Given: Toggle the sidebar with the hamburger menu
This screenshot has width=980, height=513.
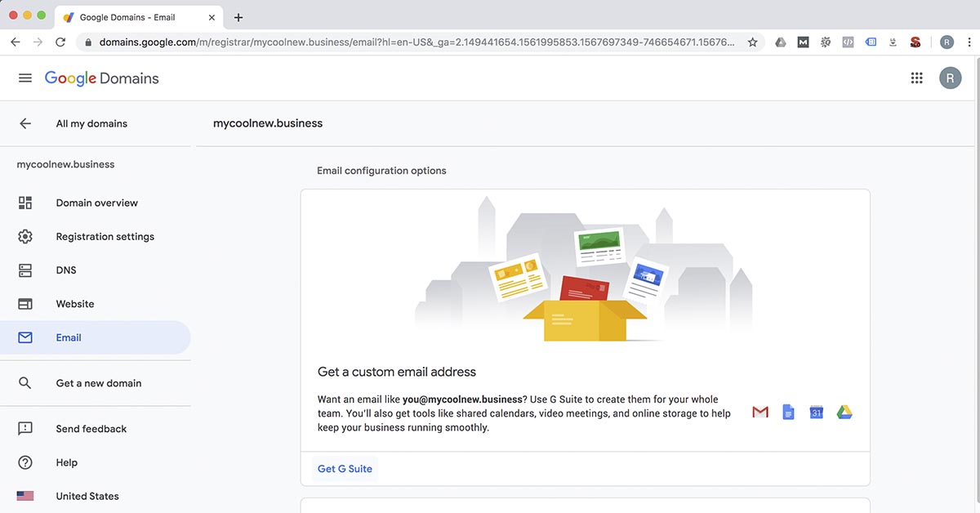Looking at the screenshot, I should click(x=24, y=78).
